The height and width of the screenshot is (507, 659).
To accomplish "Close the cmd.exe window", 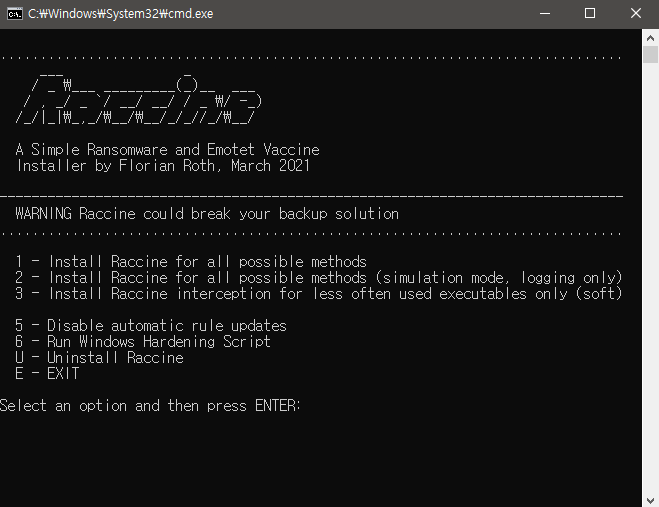I will (x=635, y=14).
